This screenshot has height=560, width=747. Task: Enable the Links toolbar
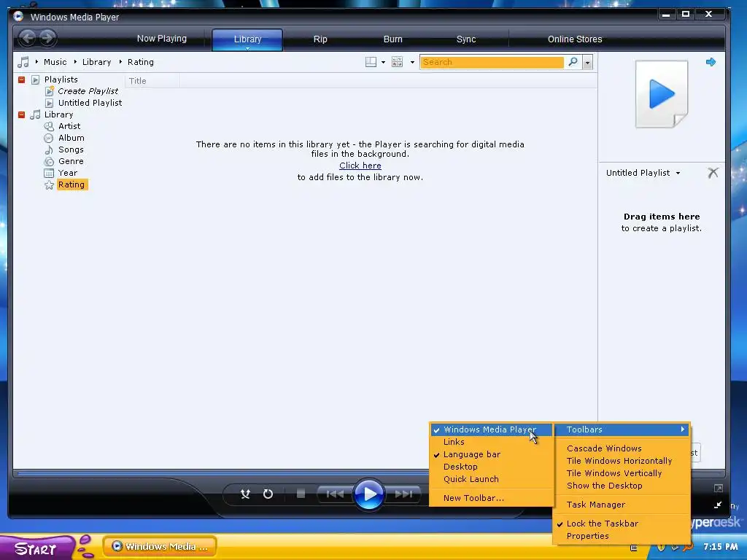491,442
